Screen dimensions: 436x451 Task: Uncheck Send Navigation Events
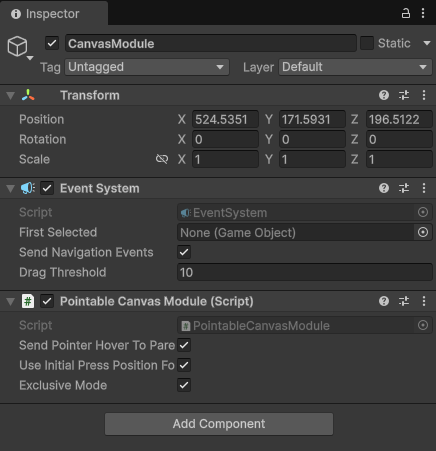tap(184, 252)
